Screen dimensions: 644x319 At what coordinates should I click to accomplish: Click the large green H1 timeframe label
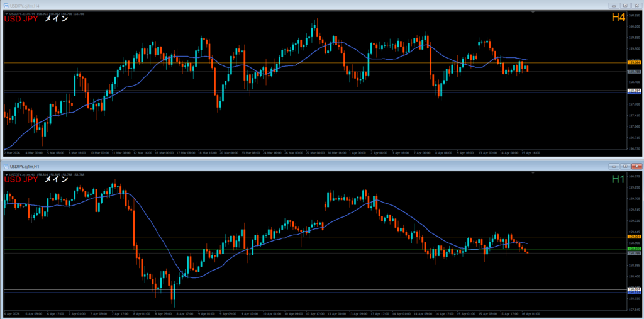(x=618, y=179)
